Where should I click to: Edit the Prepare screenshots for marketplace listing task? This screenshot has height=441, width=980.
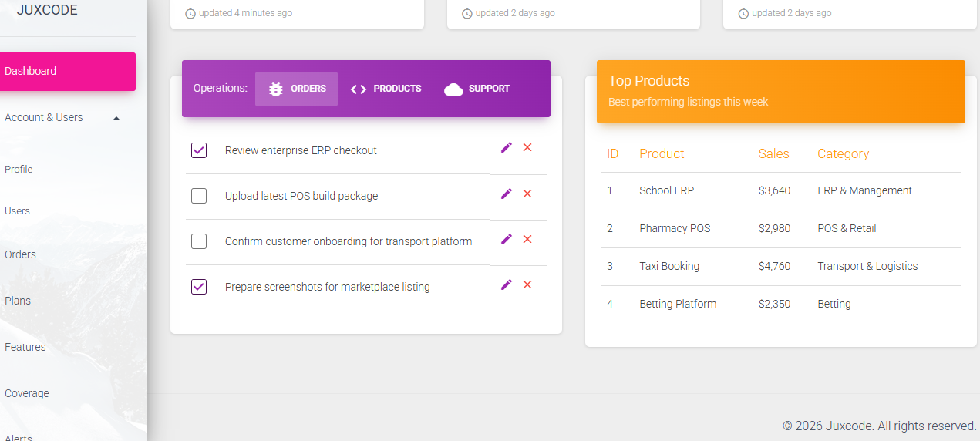click(506, 284)
